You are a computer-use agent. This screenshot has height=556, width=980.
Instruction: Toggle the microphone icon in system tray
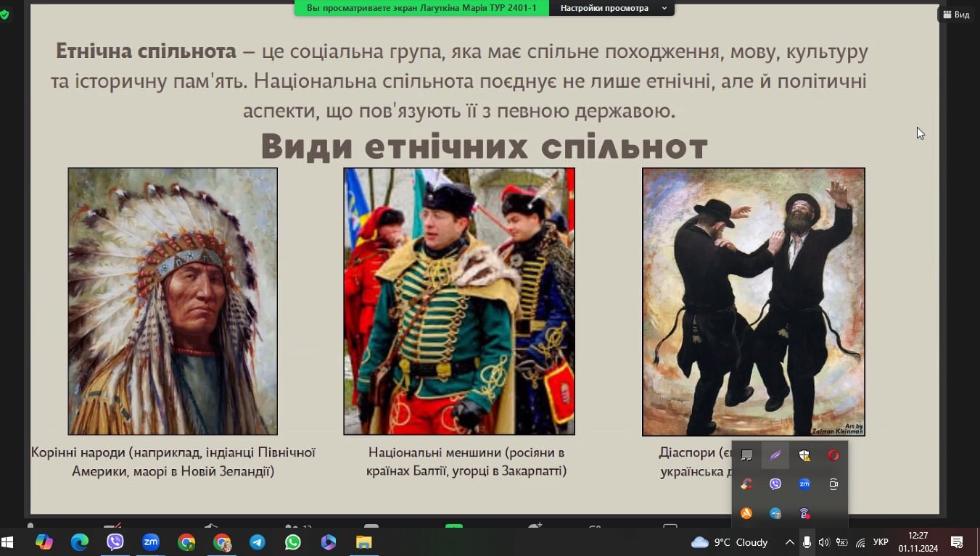coord(807,542)
